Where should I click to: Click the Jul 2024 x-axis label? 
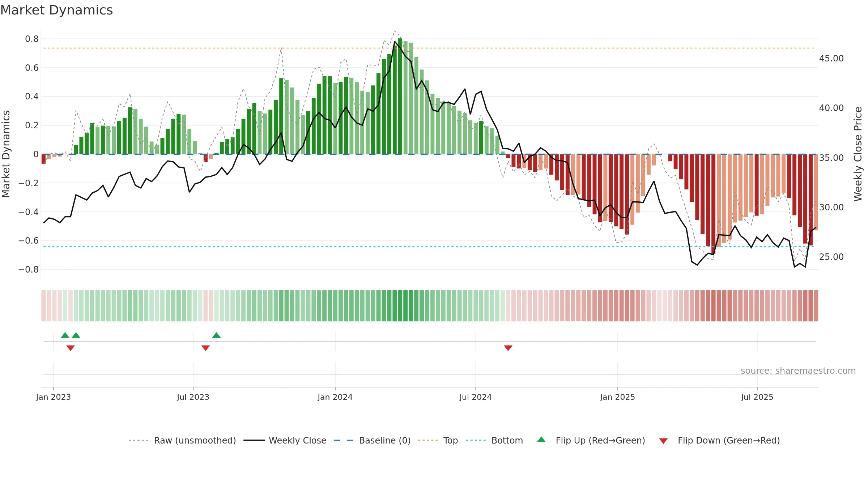pos(476,397)
